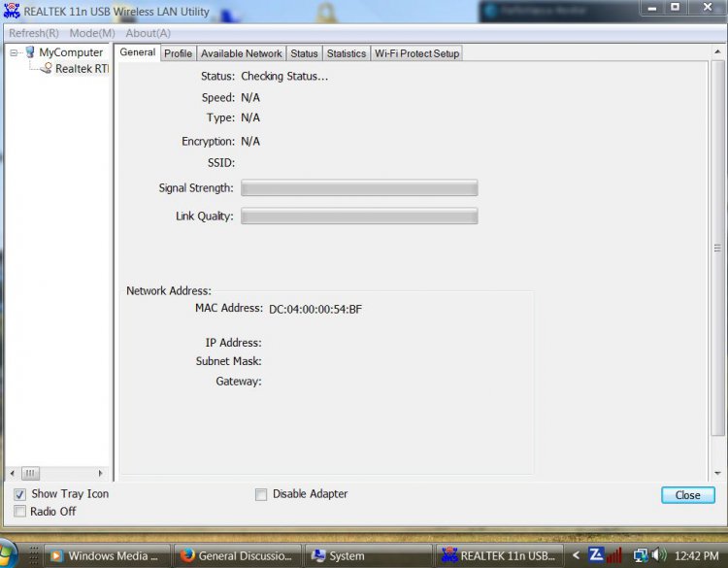Image resolution: width=728 pixels, height=568 pixels.
Task: Toggle the Show Tray Icon checkbox
Action: (19, 494)
